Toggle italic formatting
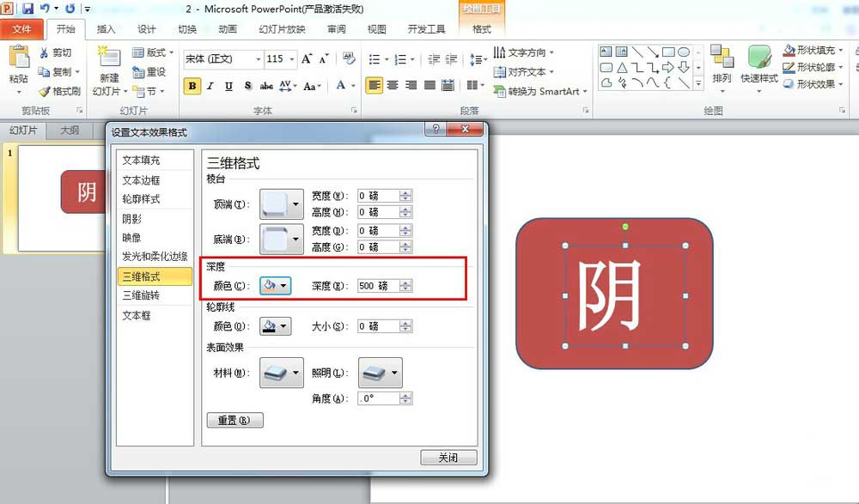 coord(209,86)
